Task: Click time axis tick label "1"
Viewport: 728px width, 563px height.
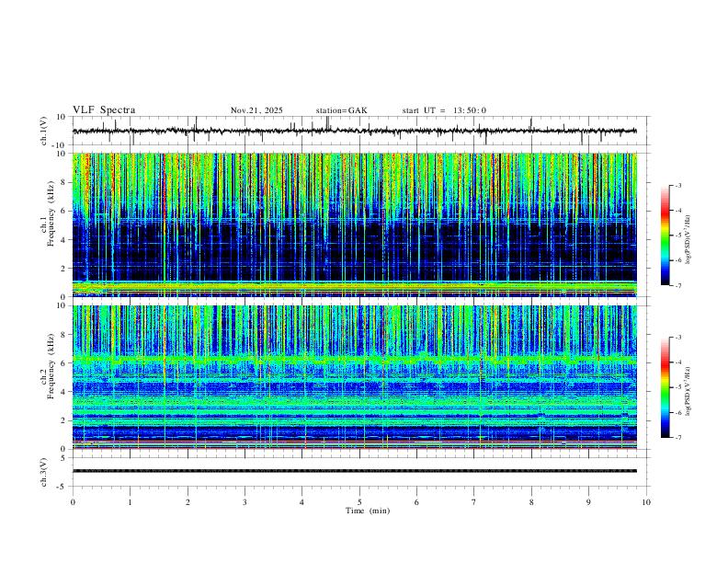Action: pos(130,502)
